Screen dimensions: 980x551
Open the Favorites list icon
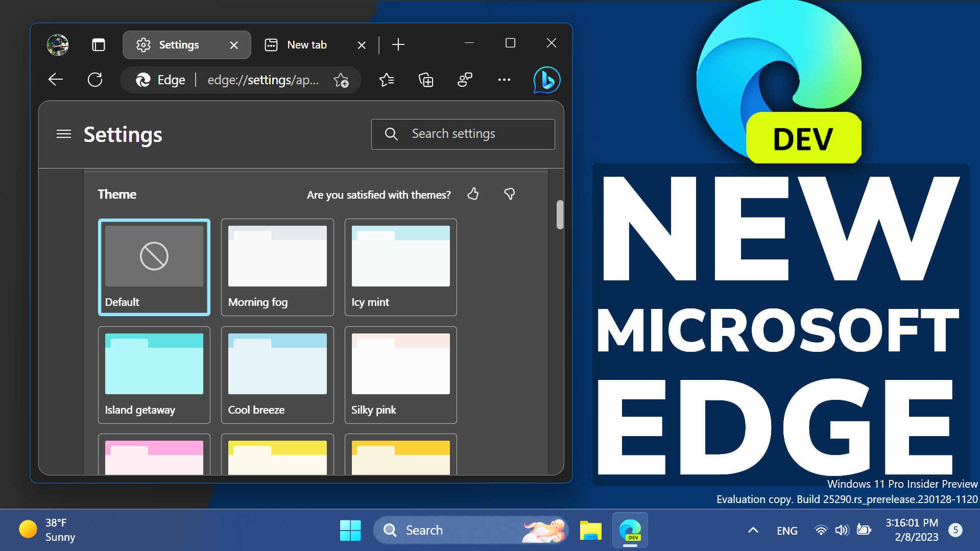tap(387, 80)
